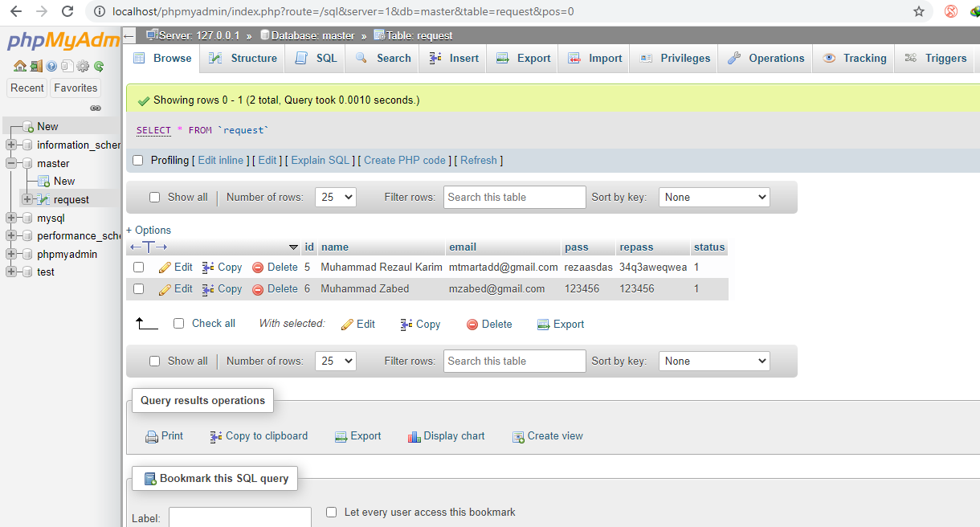Click the Refresh link beside Profiling
The width and height of the screenshot is (980, 527).
coord(479,161)
